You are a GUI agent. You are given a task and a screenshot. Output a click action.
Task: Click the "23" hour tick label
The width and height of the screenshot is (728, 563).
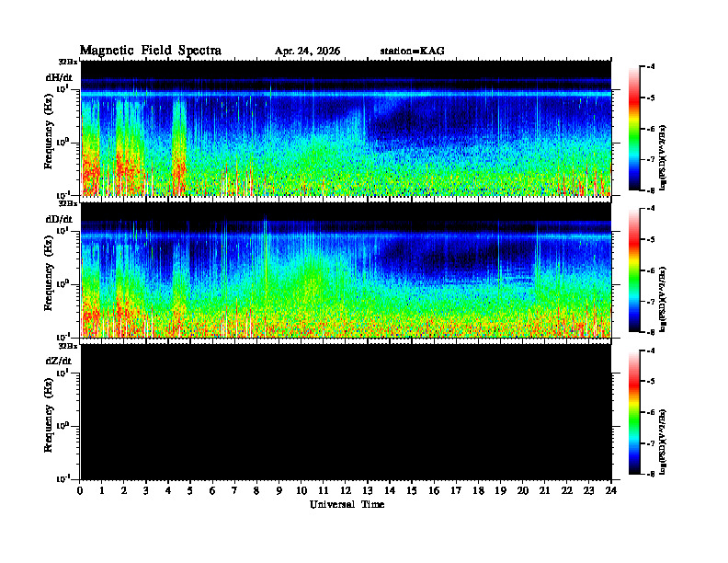(589, 491)
